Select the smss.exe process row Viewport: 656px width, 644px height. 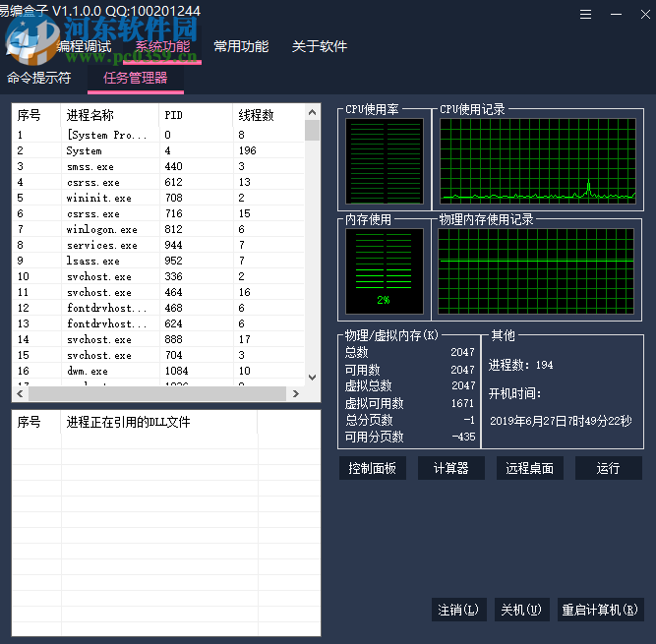(x=158, y=166)
